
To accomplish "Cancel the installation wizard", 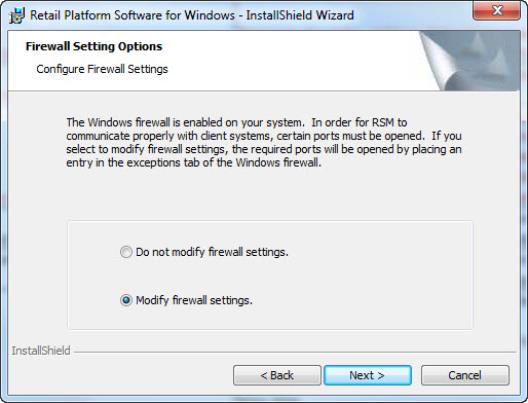I will pos(465,375).
